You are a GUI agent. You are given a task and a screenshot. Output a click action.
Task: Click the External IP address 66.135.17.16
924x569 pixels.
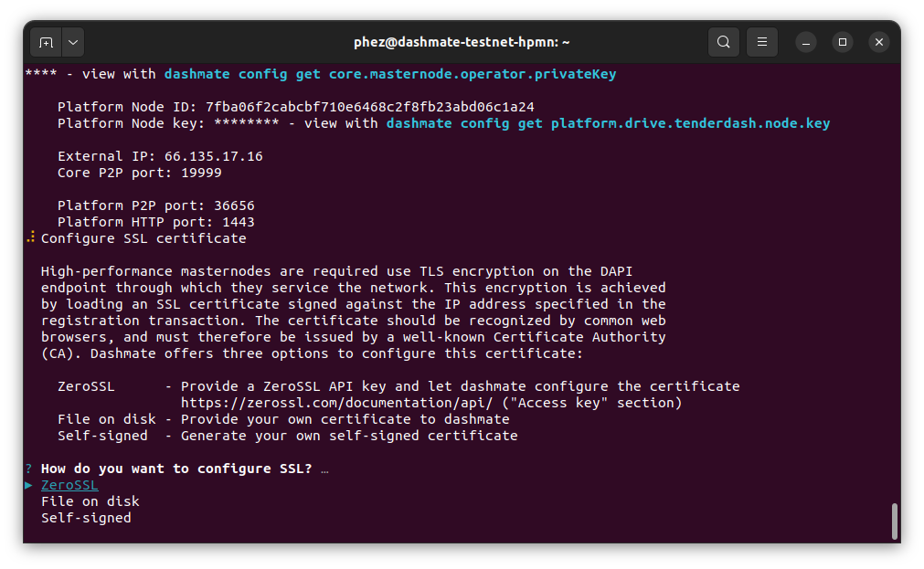click(213, 156)
